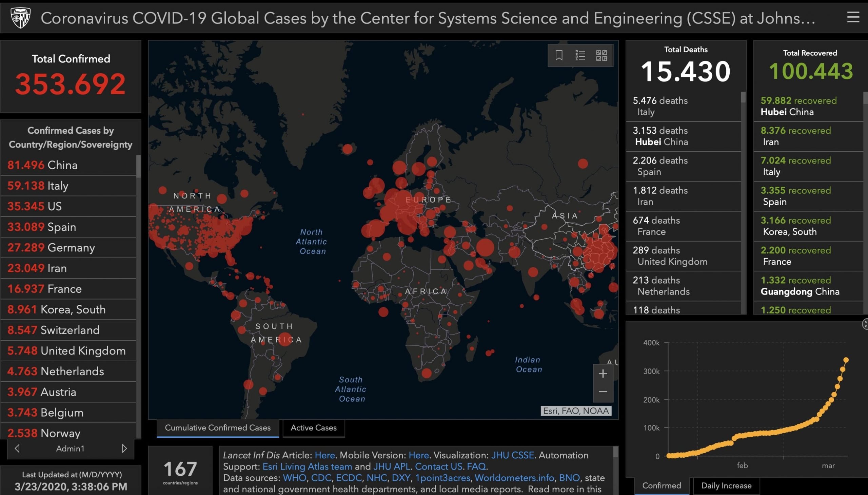Click '1.332 recovered Guangdong China' entry
Image resolution: width=868 pixels, height=495 pixels.
point(808,286)
